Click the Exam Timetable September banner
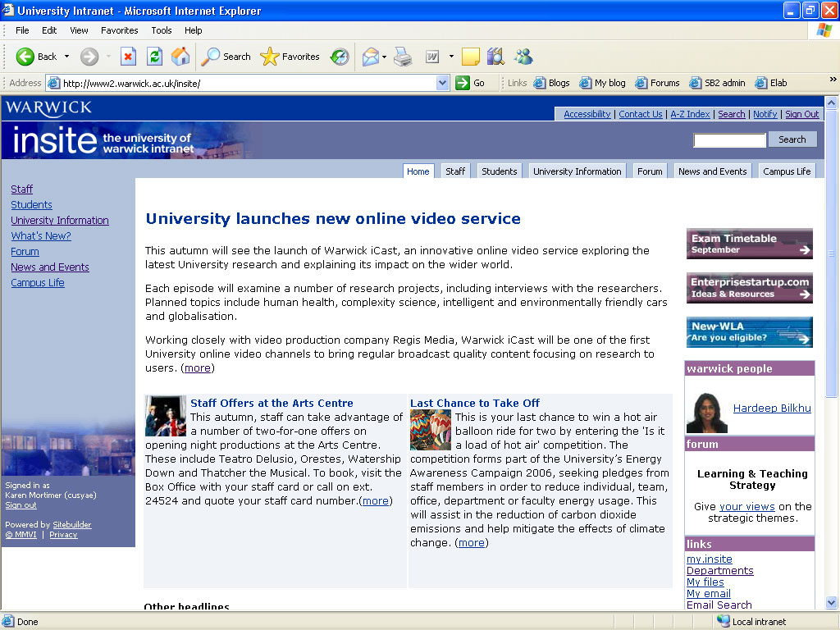This screenshot has width=840, height=630. coord(749,244)
